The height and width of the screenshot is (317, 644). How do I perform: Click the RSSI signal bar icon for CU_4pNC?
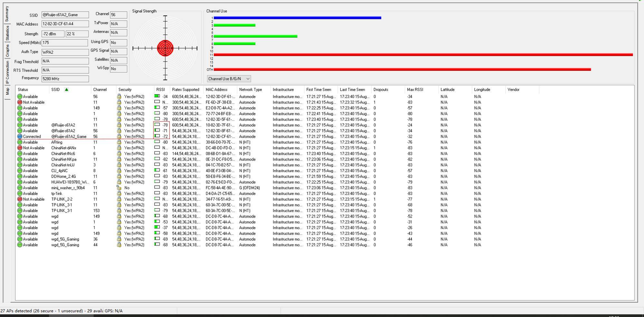click(x=157, y=171)
